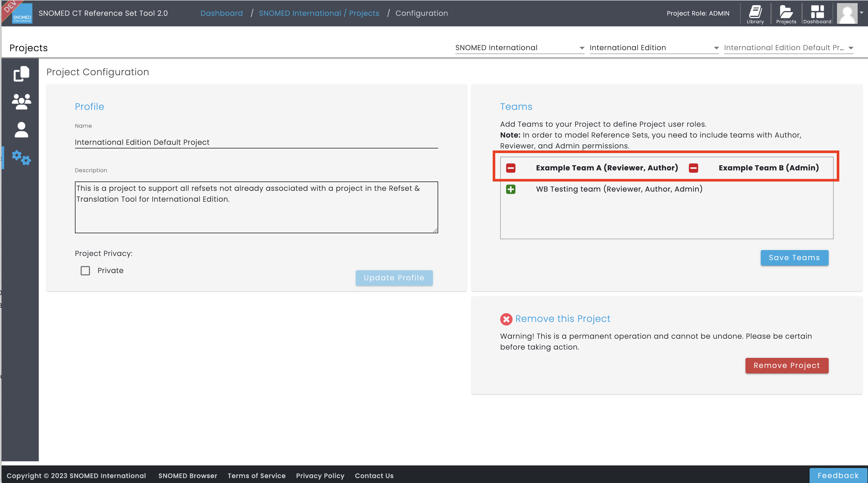Screen dimensions: 868x483
Task: Click the Remove Project button
Action: [787, 365]
